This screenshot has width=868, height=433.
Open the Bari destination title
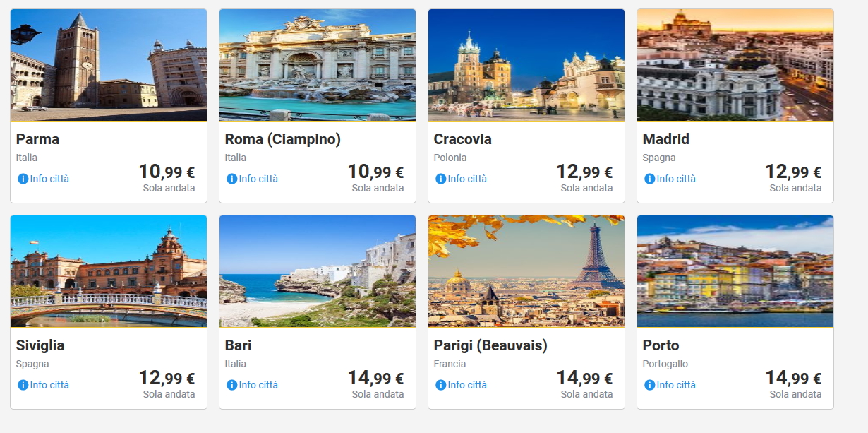coord(238,345)
